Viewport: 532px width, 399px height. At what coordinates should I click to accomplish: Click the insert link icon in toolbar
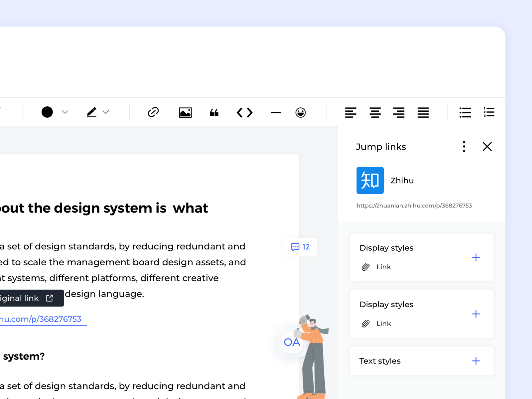coord(153,112)
